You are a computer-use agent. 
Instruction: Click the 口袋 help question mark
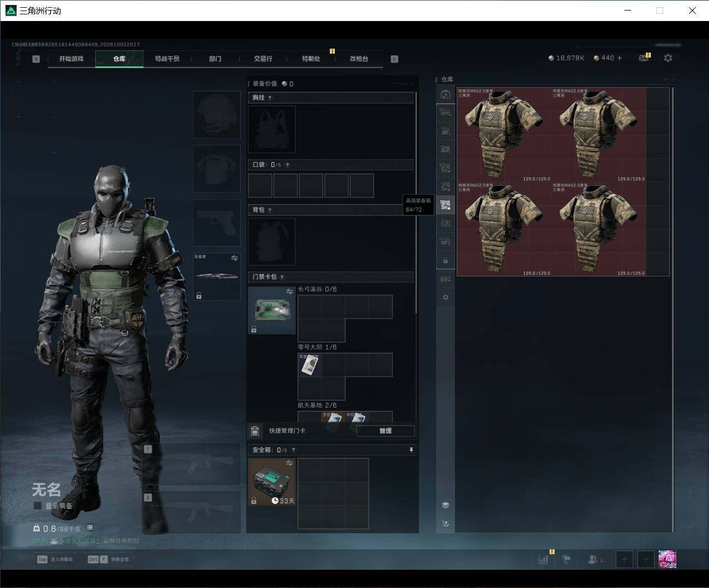287,165
